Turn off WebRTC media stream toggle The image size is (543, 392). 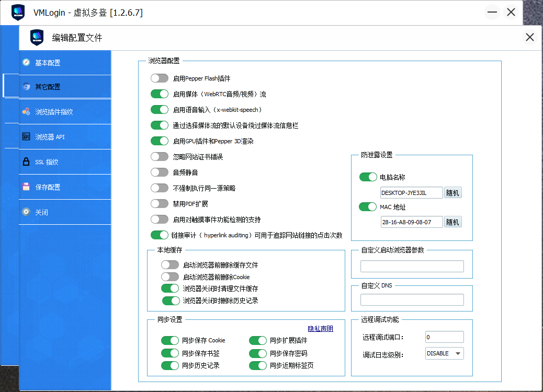point(160,94)
